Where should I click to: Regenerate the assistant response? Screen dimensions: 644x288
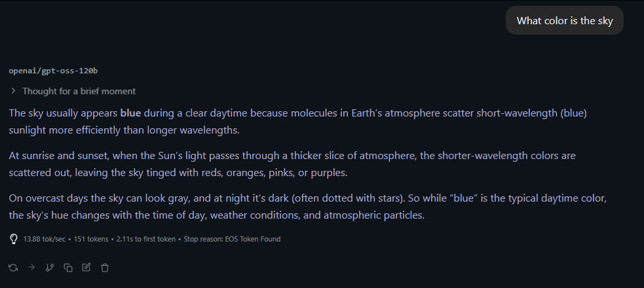13,267
